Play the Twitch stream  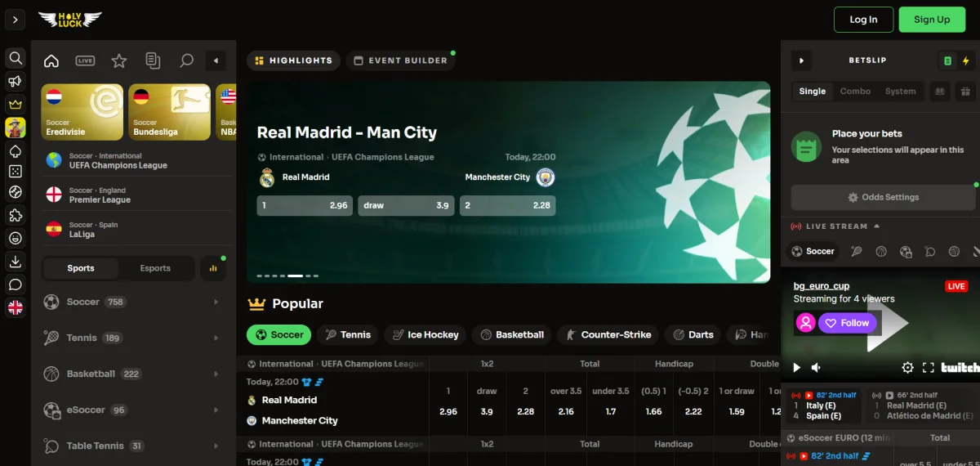click(797, 368)
